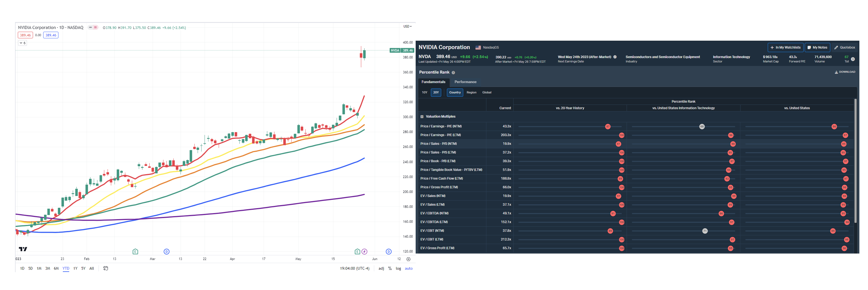Toggle auto scale on chart
The image size is (868, 290).
coord(408,268)
